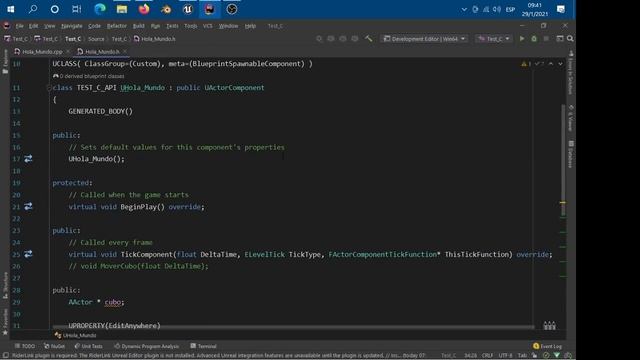Click the Debug bug icon
This screenshot has width=640, height=360.
tap(534, 39)
